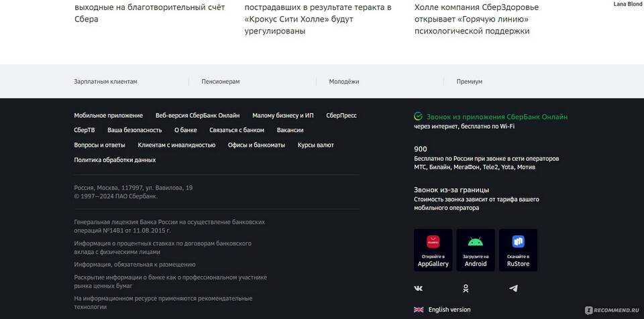The image size is (644, 319).
Task: Select Пенсионерам tab
Action: 221,82
